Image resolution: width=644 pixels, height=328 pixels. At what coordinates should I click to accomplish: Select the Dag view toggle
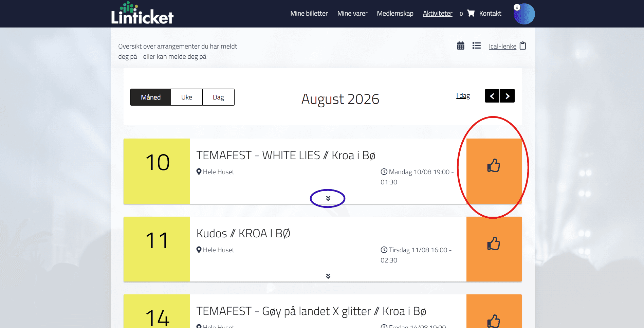coord(218,97)
